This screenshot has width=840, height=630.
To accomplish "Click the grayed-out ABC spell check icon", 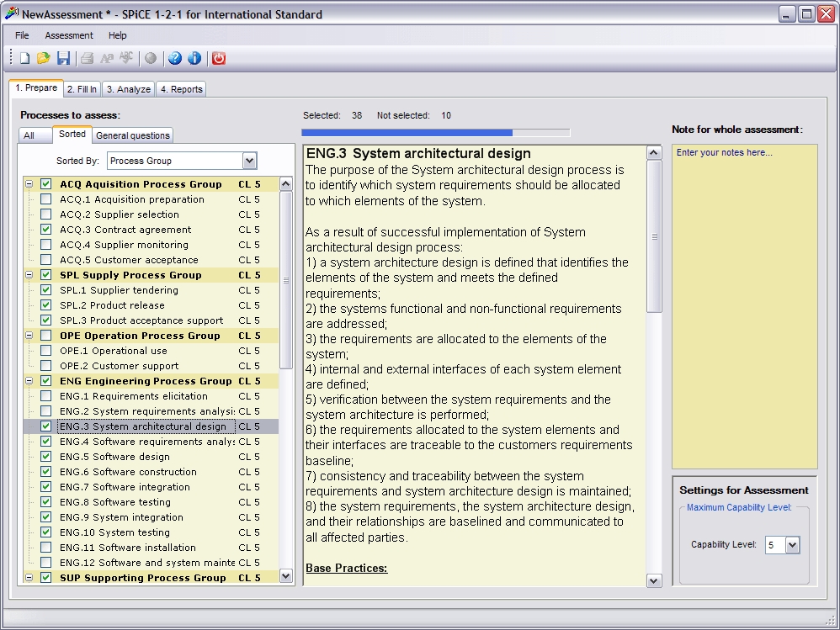I will (126, 58).
